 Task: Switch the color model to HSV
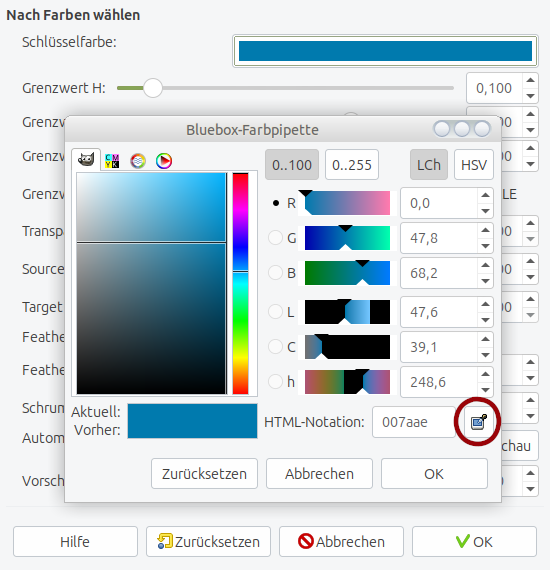pyautogui.click(x=474, y=165)
